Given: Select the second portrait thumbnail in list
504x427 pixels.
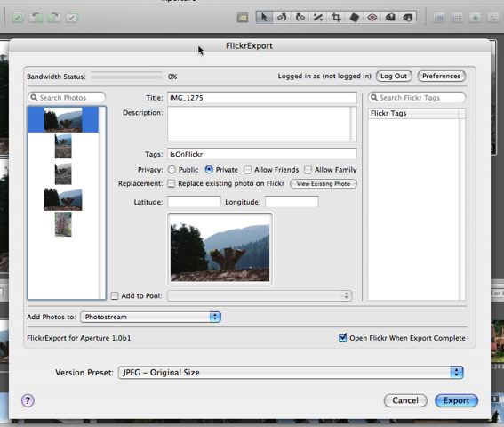Looking at the screenshot, I should click(x=63, y=147).
